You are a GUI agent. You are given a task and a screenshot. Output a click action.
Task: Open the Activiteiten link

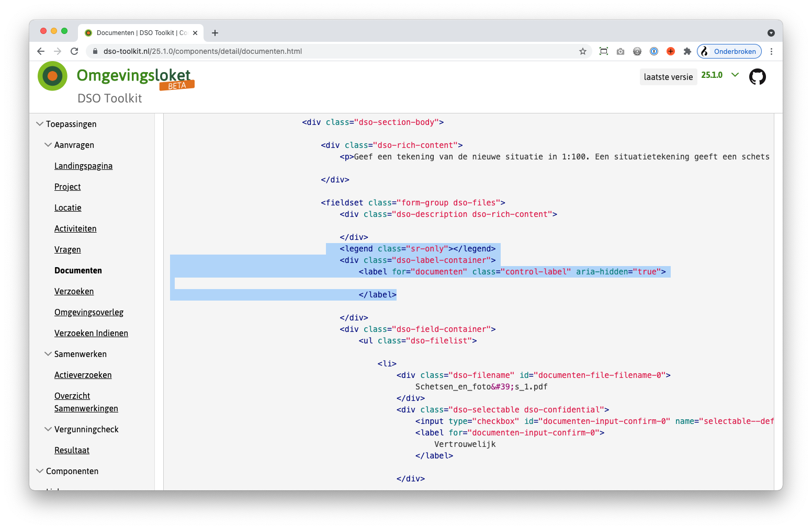(75, 228)
